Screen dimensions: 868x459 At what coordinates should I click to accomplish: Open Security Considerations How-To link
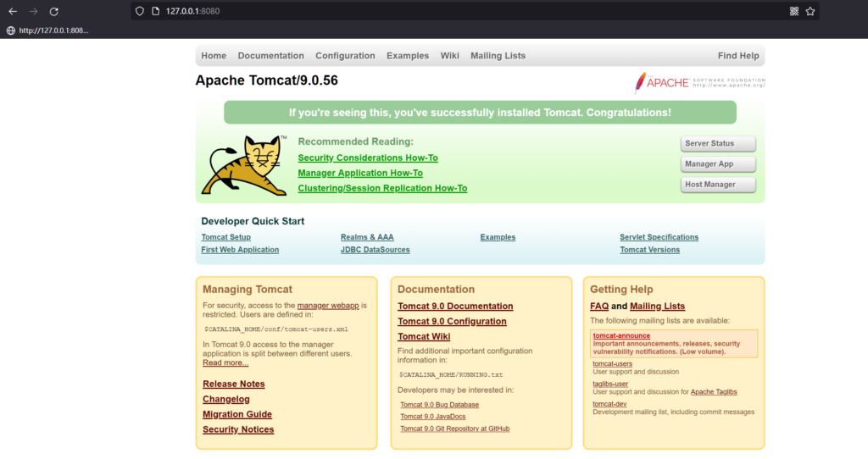pos(368,158)
